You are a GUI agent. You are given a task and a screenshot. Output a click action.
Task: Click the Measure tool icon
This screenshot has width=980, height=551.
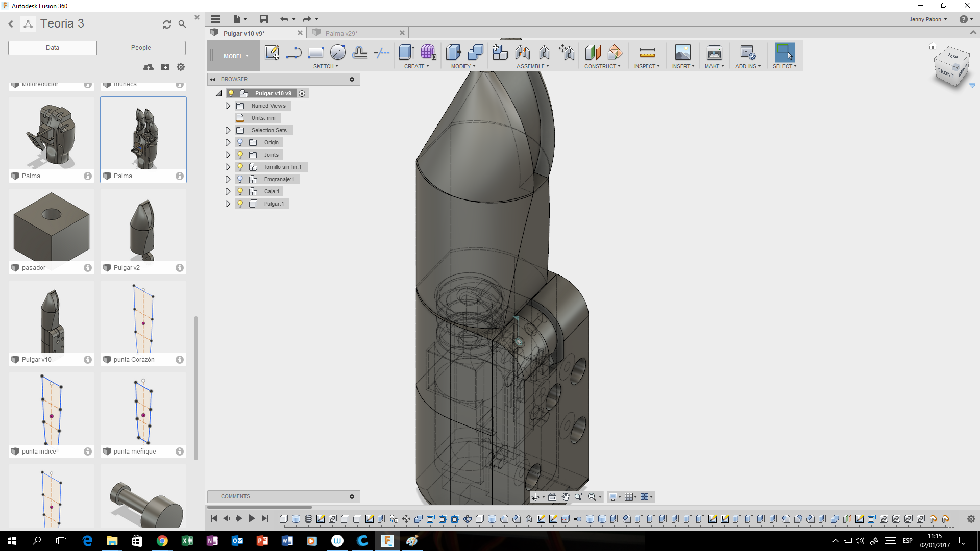tap(647, 53)
